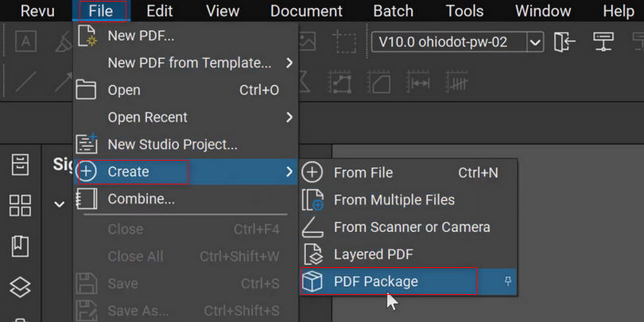Screen dimensions: 644x322
Task: Choose Combine... from File menu
Action: click(x=185, y=200)
